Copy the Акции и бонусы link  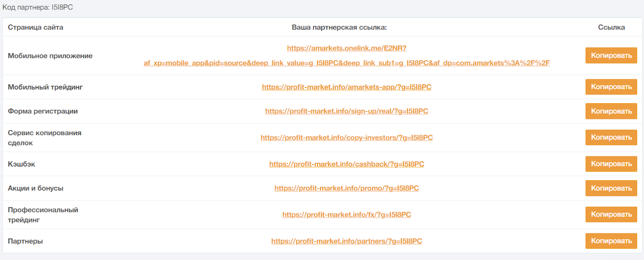[x=611, y=188]
